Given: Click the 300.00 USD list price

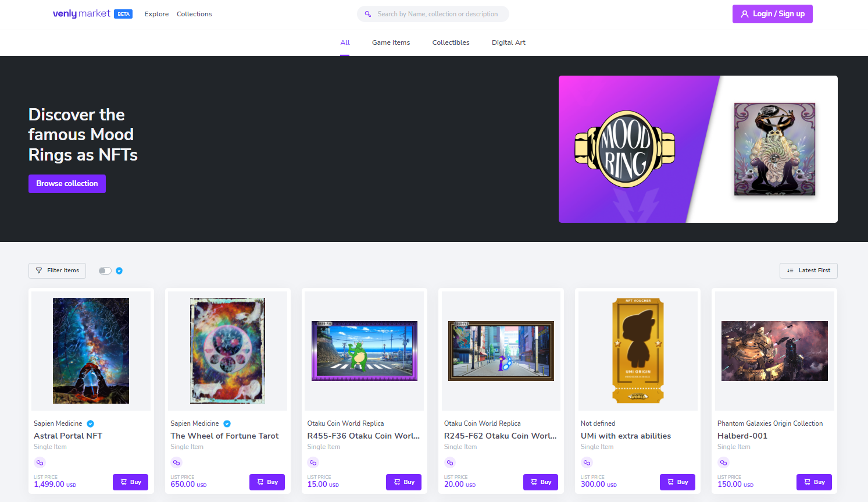Looking at the screenshot, I should (599, 484).
